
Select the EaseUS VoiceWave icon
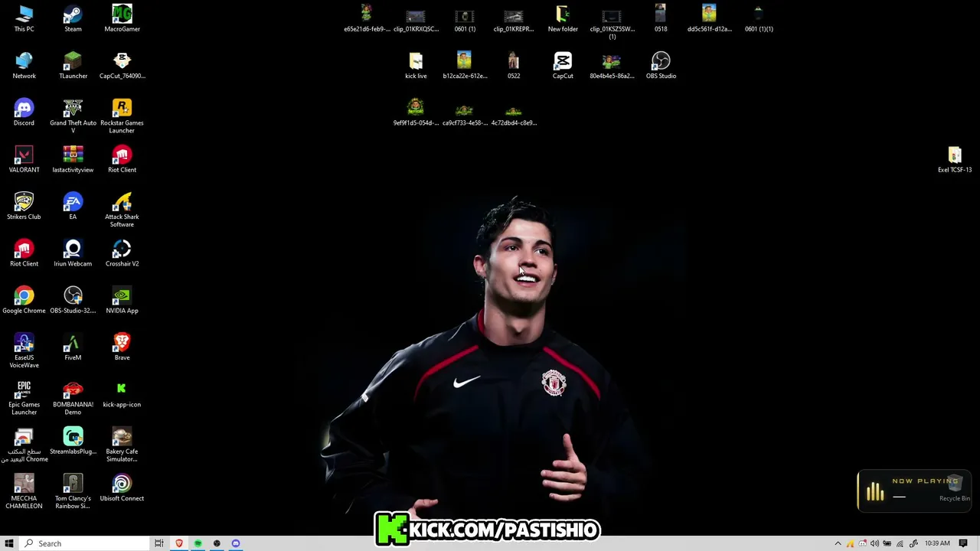pyautogui.click(x=24, y=350)
